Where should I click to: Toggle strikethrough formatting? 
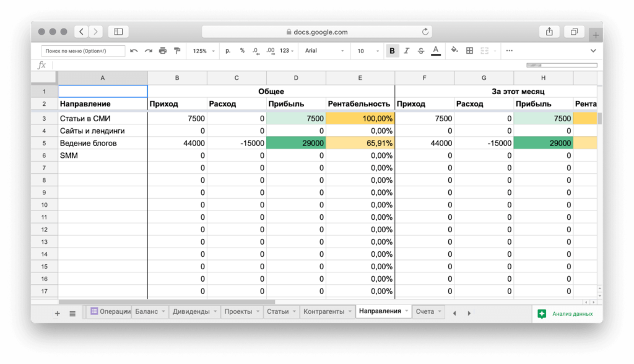point(421,51)
